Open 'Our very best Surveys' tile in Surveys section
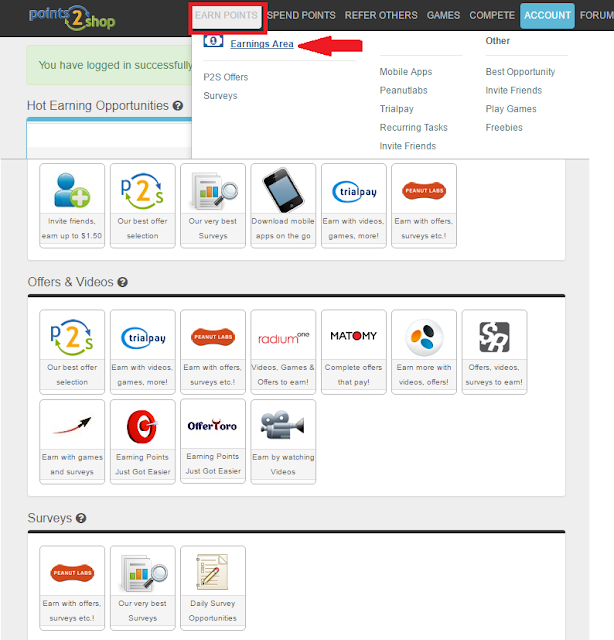The image size is (614, 640). click(x=142, y=588)
